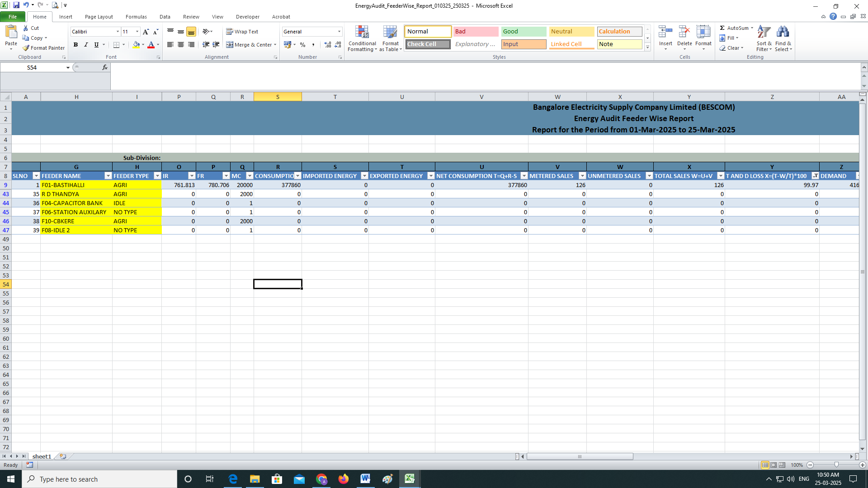Open font name dropdown Calibri
The width and height of the screenshot is (868, 488).
click(x=118, y=32)
